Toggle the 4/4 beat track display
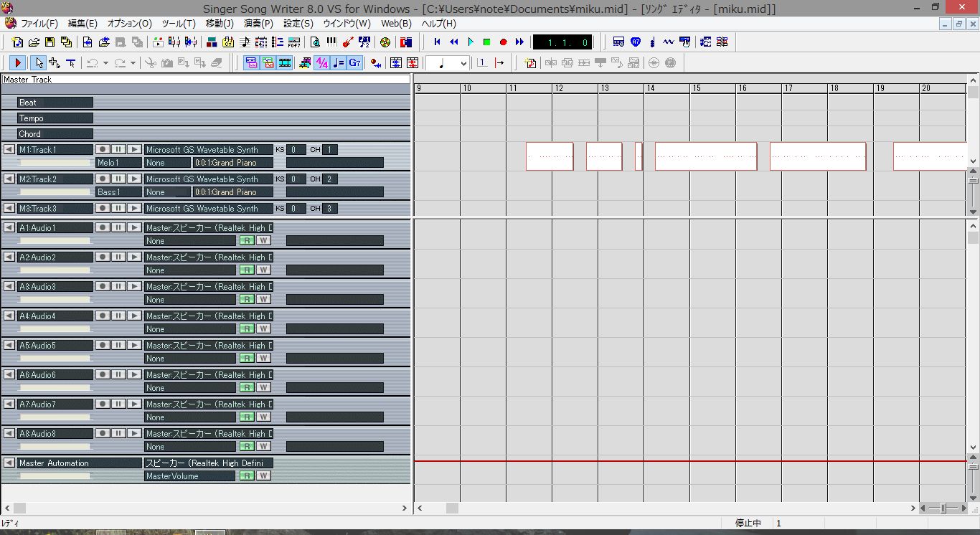 coord(322,63)
